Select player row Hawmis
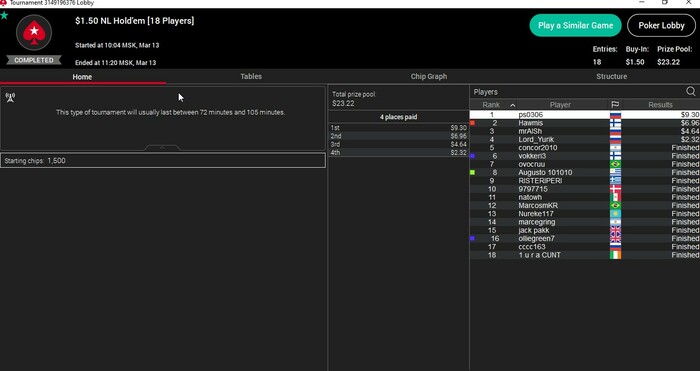 point(585,123)
